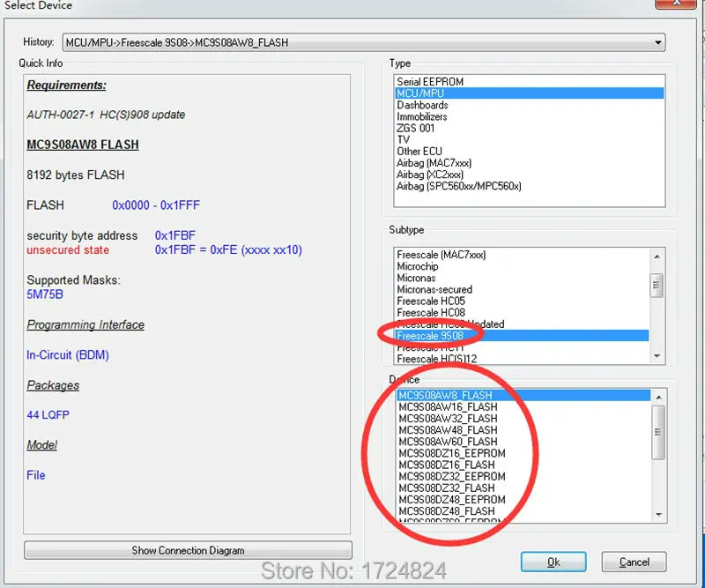The height and width of the screenshot is (588, 705).
Task: Select MCU/MPU in Type list
Action: pyautogui.click(x=530, y=93)
